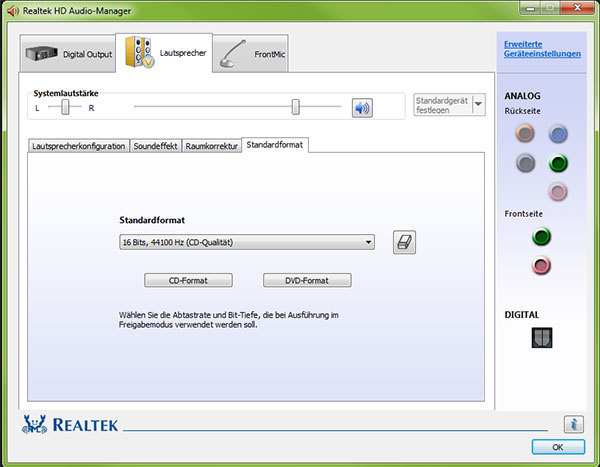The image size is (600, 467).
Task: Click the Standardgerät festlegen button
Action: pyautogui.click(x=443, y=105)
